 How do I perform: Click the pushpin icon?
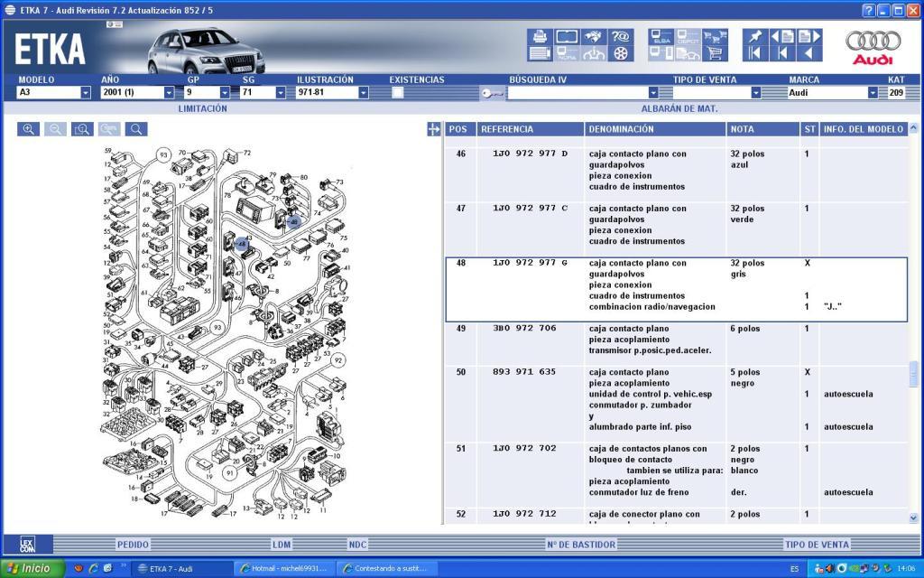point(755,36)
